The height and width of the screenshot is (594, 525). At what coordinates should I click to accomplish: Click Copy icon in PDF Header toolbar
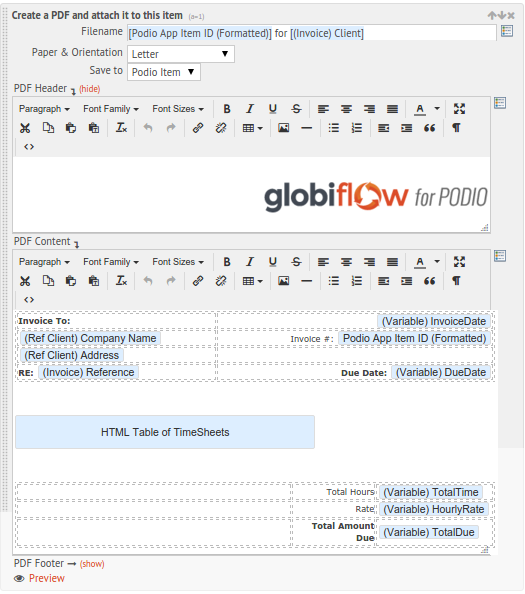tap(48, 128)
